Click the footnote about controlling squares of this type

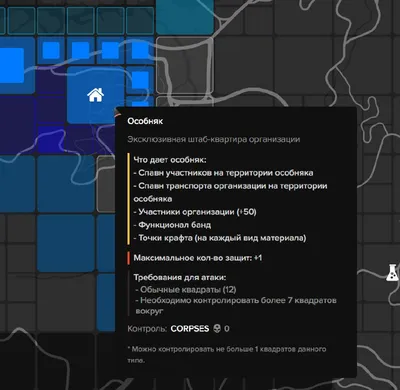(227, 355)
